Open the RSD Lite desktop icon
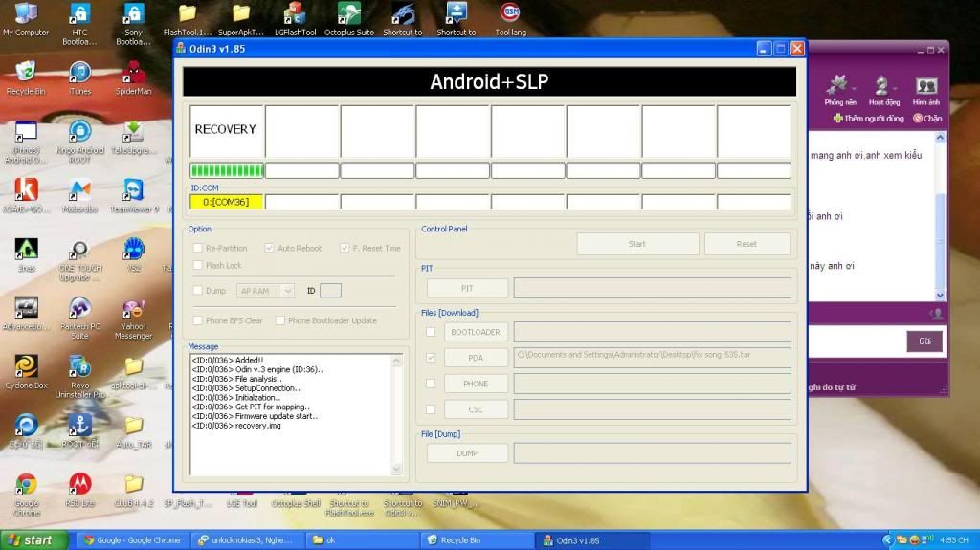 (x=80, y=491)
